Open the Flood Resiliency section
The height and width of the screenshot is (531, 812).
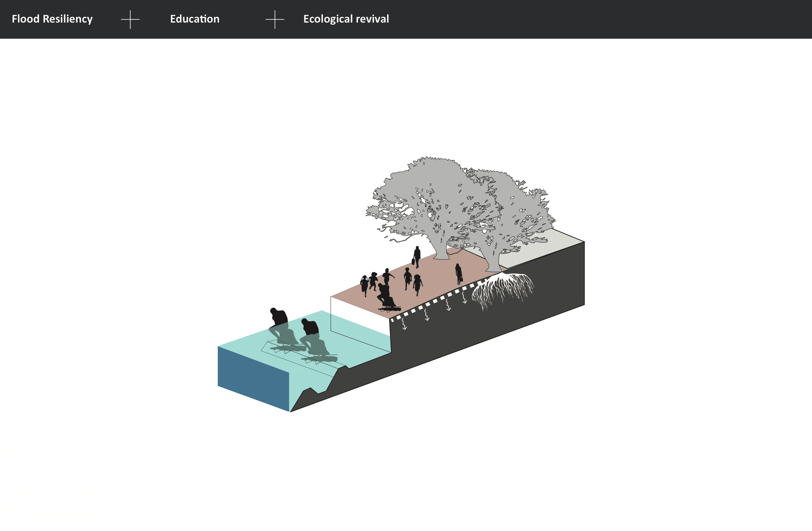(x=52, y=19)
